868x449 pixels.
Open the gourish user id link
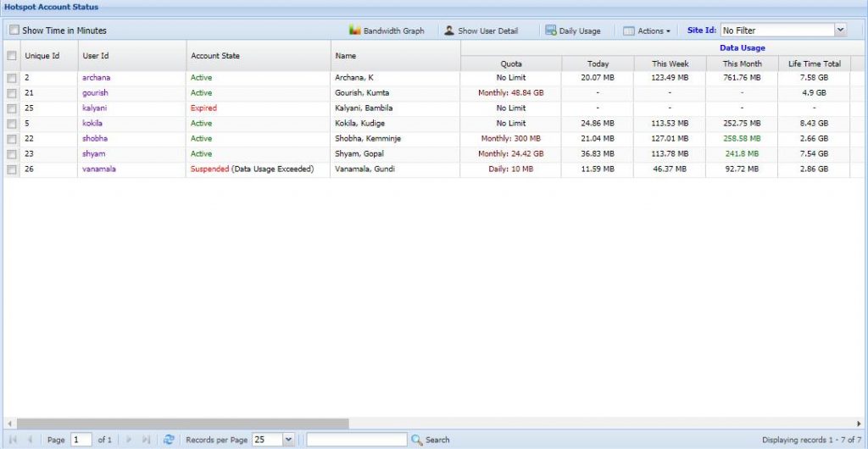tap(95, 93)
